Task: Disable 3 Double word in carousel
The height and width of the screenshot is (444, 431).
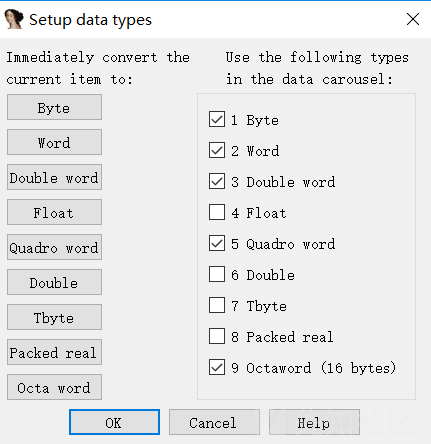Action: (217, 181)
